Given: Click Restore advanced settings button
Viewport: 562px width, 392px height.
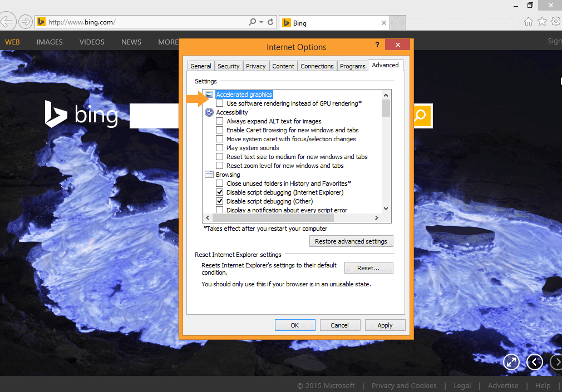Looking at the screenshot, I should coord(351,241).
